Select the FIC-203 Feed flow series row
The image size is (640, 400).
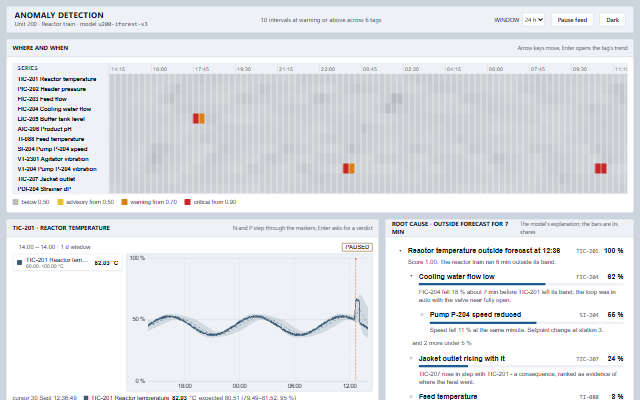(x=60, y=99)
